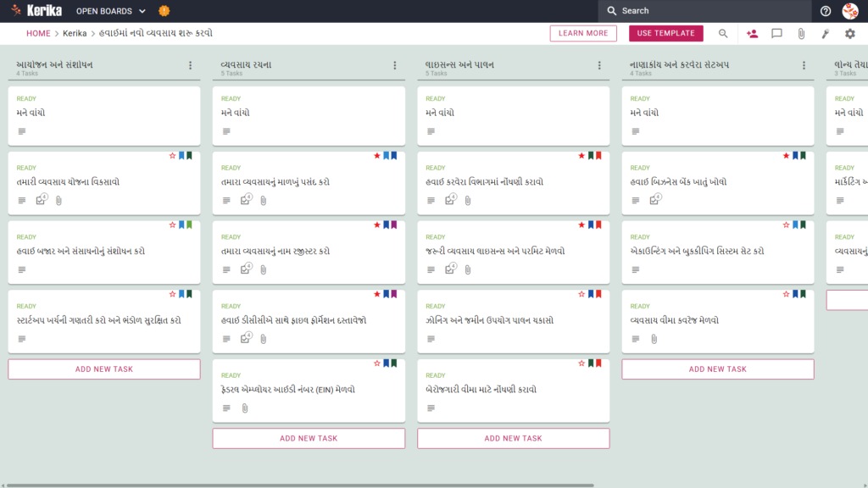This screenshot has width=868, height=488.
Task: Open menu for વ્યવસાય રચના column
Action: tap(395, 65)
